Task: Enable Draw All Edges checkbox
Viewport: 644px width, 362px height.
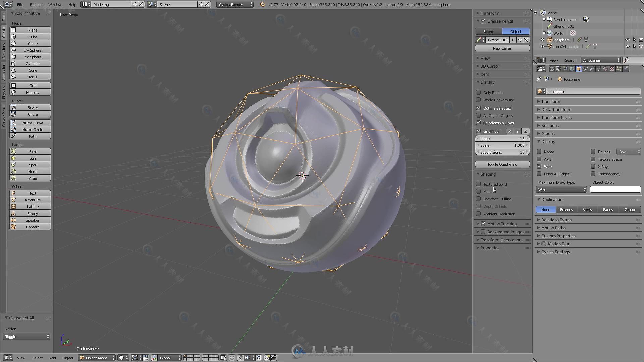Action: (539, 174)
